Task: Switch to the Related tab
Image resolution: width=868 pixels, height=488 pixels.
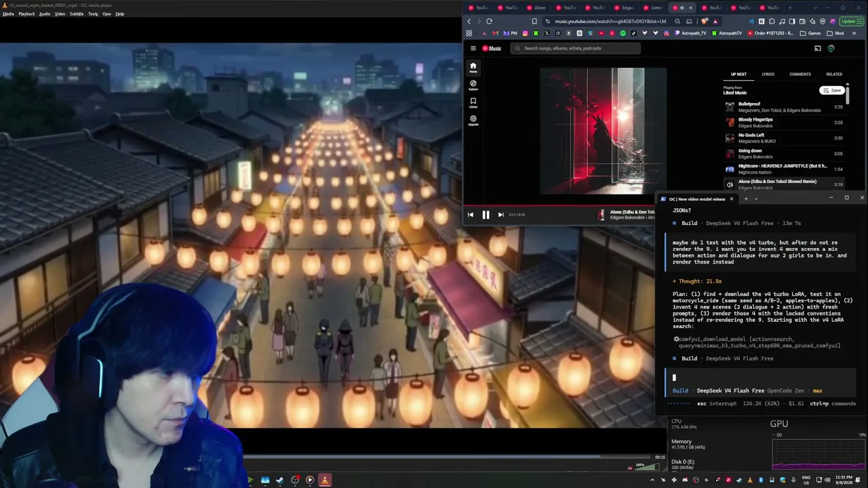Action: pyautogui.click(x=834, y=75)
